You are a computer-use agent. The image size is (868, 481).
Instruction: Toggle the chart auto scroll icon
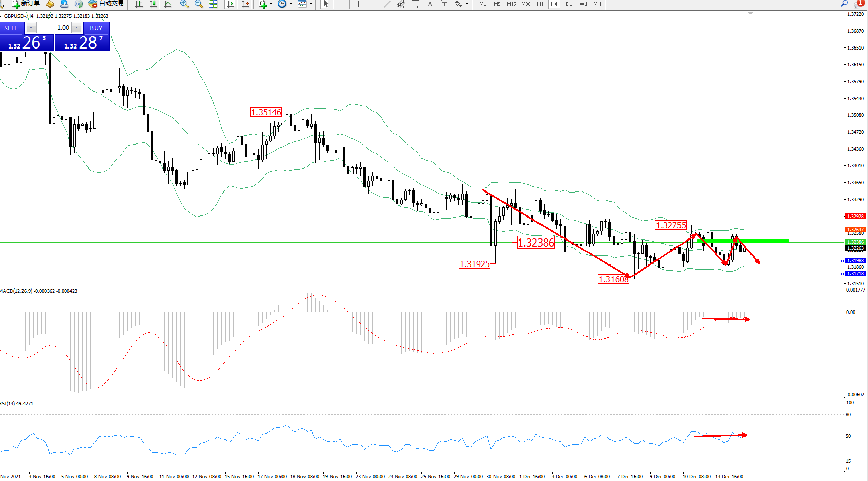point(231,4)
